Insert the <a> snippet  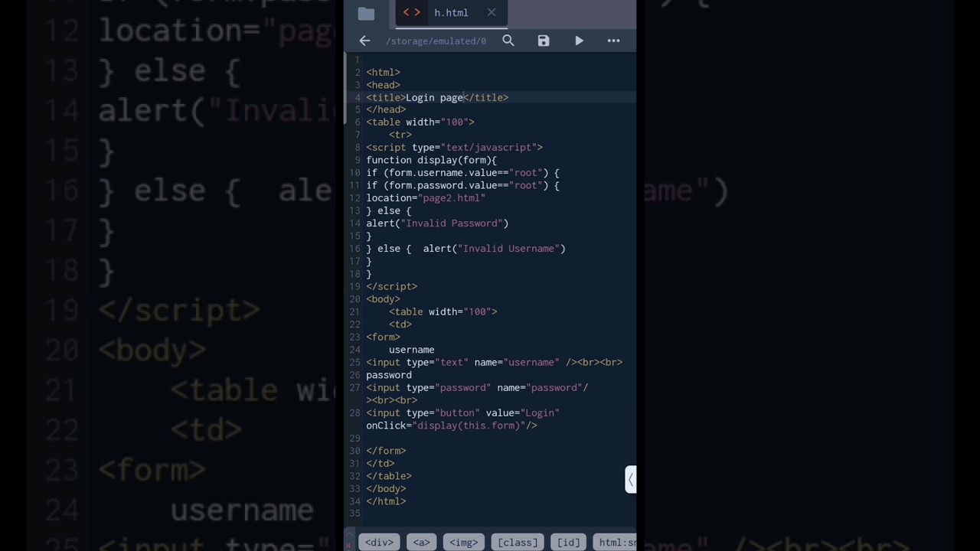coord(421,543)
